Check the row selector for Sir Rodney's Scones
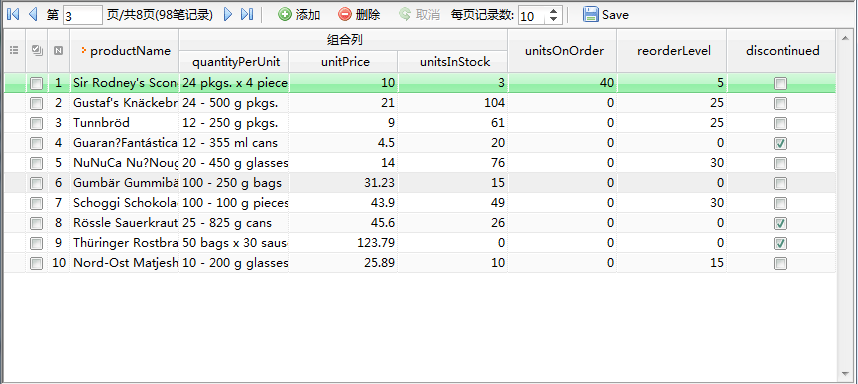This screenshot has width=858, height=384. (37, 84)
